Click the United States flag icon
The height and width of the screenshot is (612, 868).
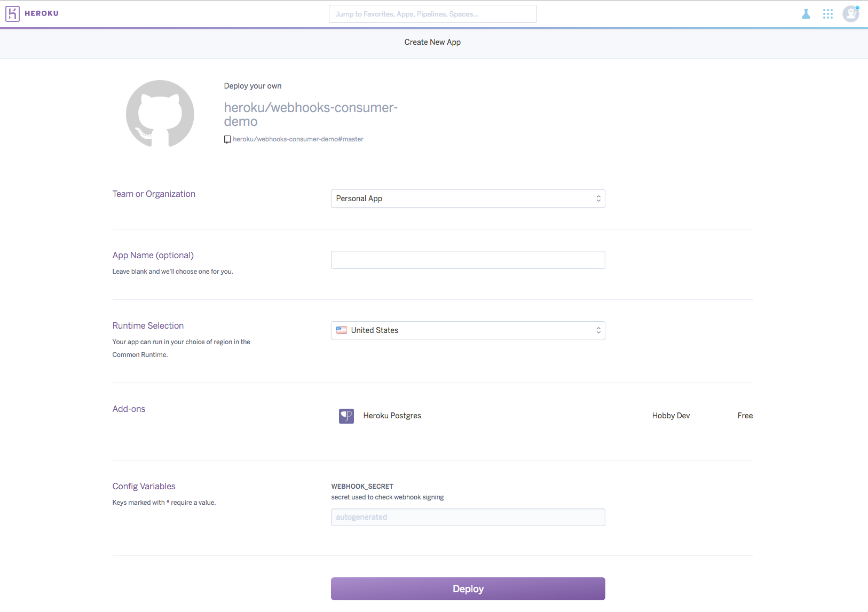[x=342, y=330]
